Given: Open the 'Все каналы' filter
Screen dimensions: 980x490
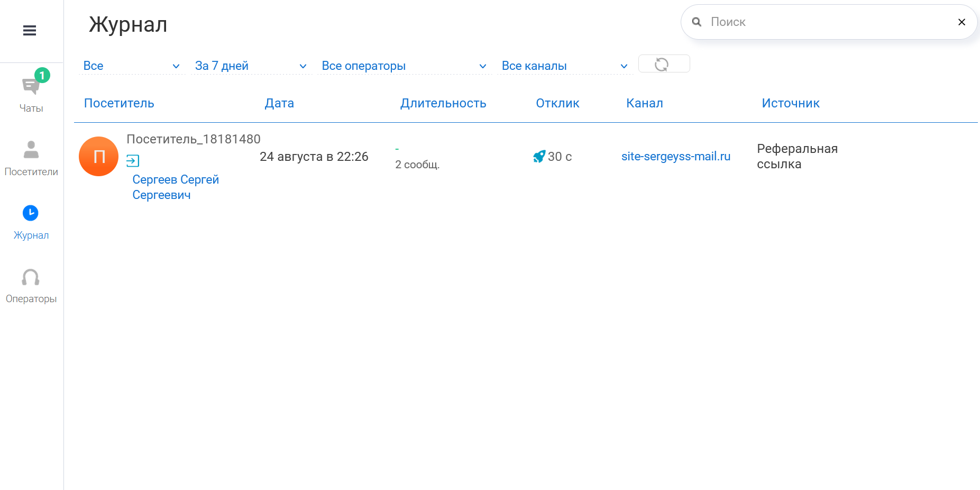Looking at the screenshot, I should pos(564,66).
